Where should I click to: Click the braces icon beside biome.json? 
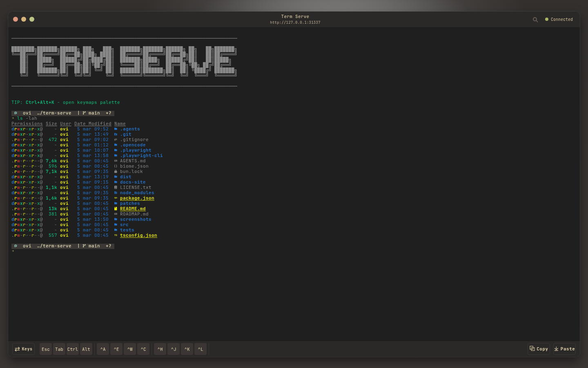(116, 166)
